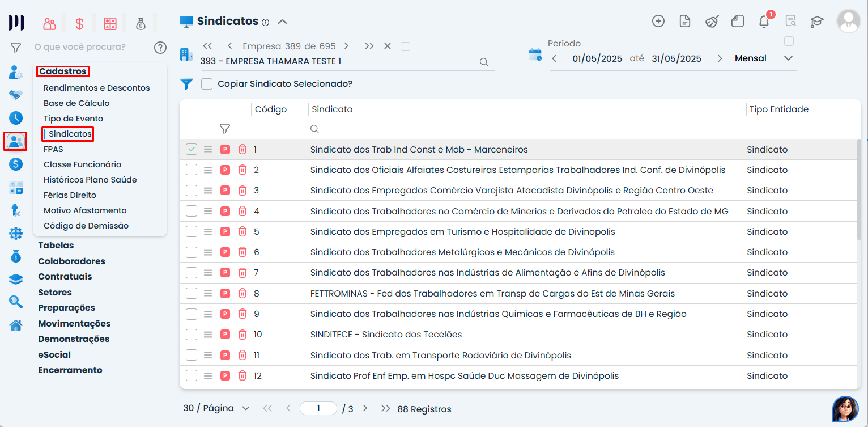Uncheck the selected row for code 1
The width and height of the screenshot is (868, 427).
coord(192,149)
